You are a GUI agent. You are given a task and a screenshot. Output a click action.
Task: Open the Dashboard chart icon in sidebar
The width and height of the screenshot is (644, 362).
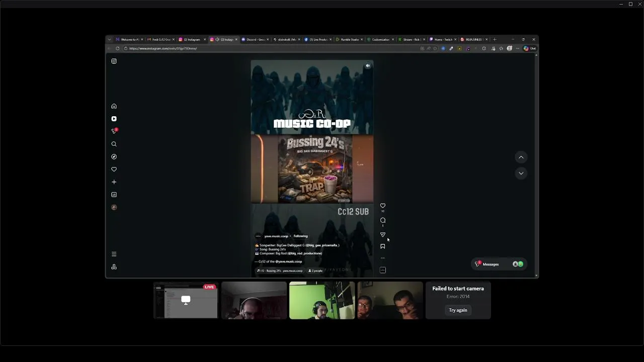tap(114, 195)
